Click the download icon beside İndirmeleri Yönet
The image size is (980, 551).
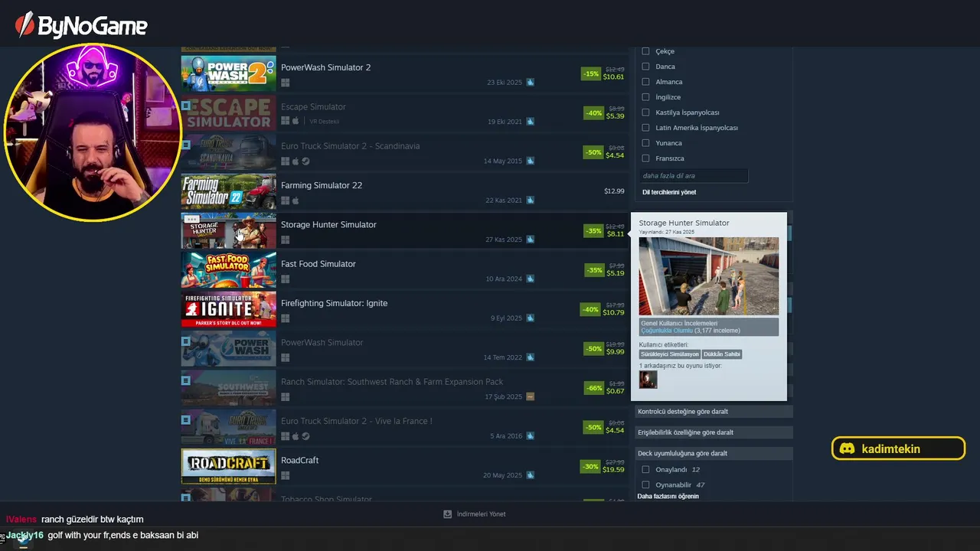tap(448, 514)
